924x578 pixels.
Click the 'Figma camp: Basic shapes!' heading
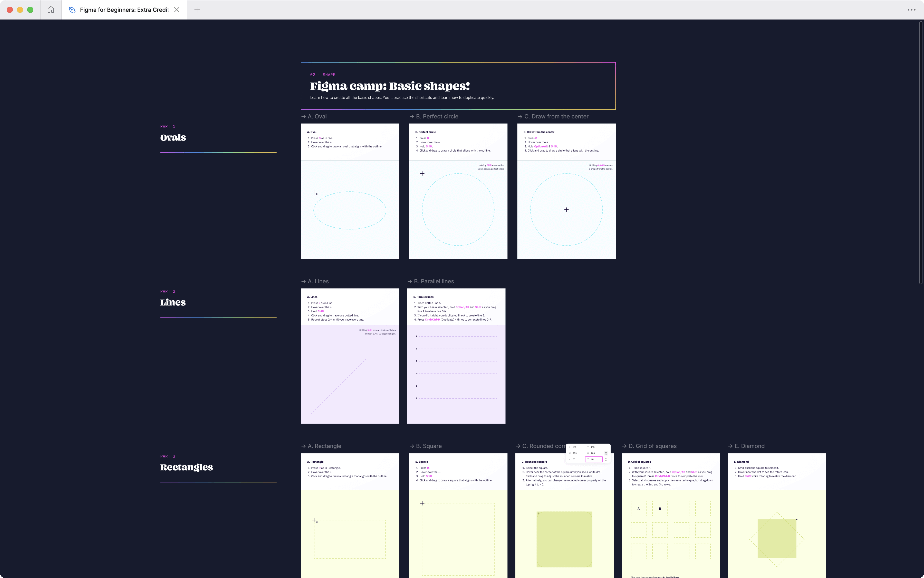(x=389, y=86)
